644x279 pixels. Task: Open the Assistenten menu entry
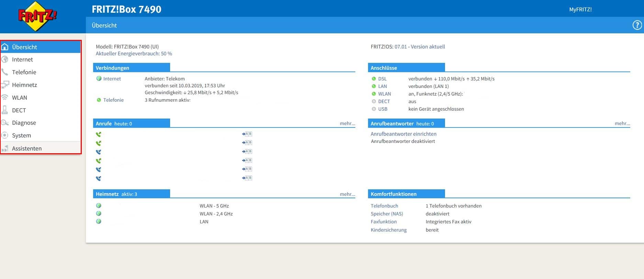(26, 148)
